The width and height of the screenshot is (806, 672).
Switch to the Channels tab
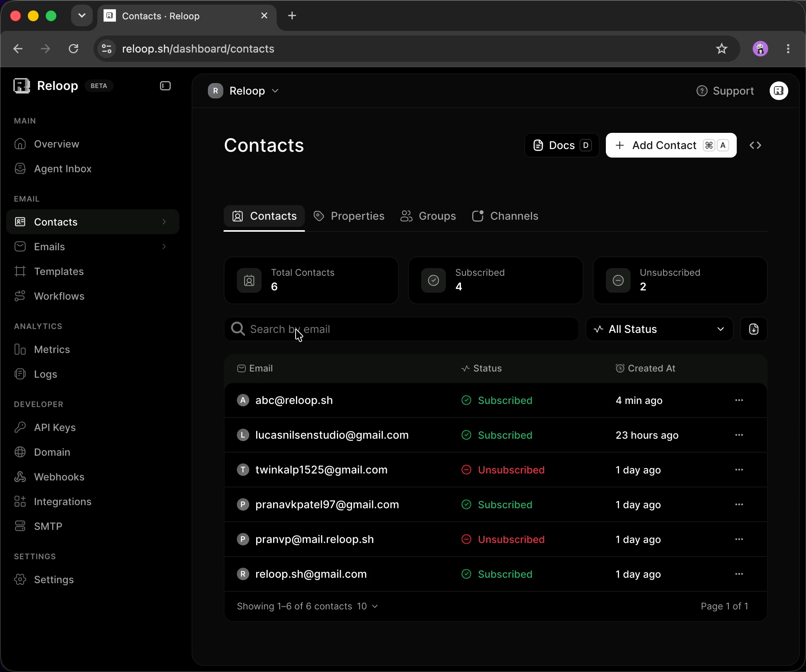pyautogui.click(x=505, y=216)
